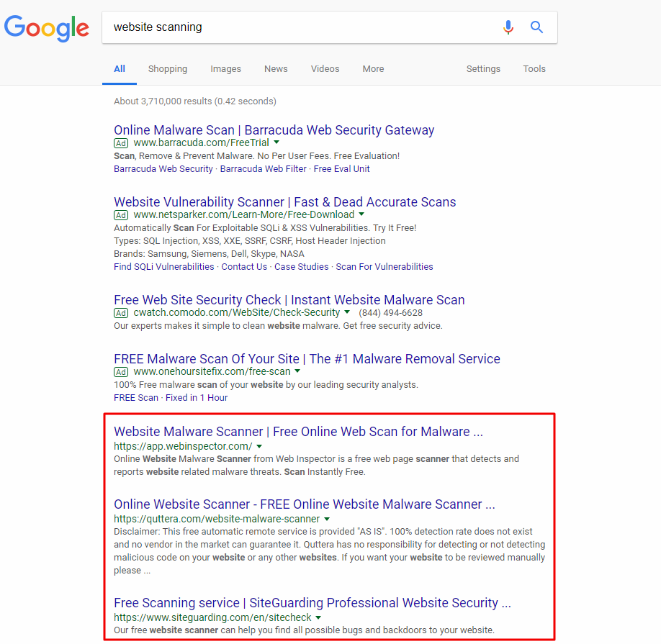Open the News results tab

pyautogui.click(x=276, y=68)
